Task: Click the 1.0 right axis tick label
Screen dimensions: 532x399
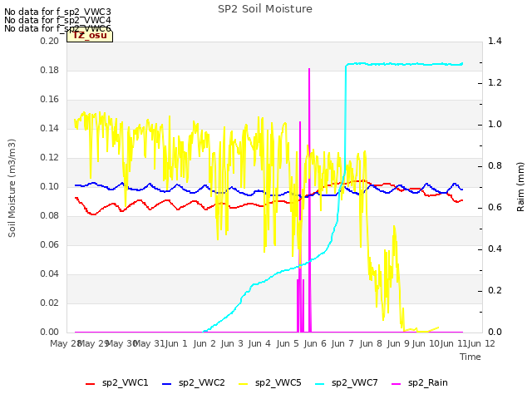Action: click(495, 124)
